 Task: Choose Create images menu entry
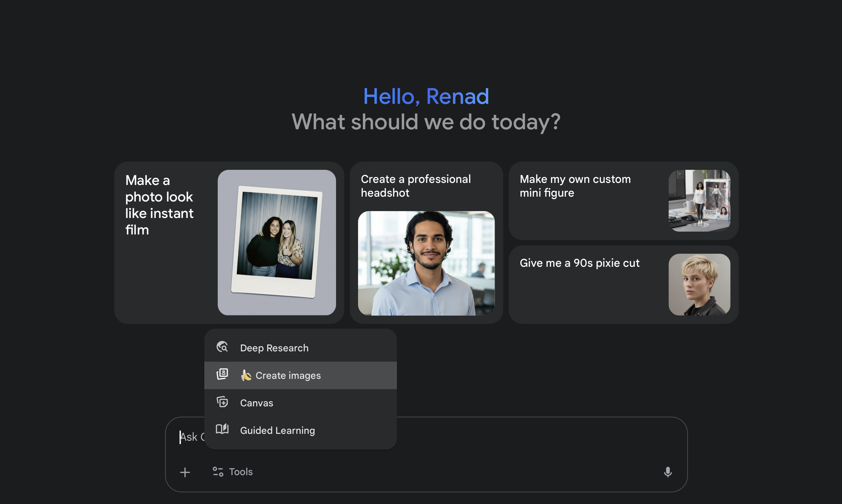(x=288, y=375)
